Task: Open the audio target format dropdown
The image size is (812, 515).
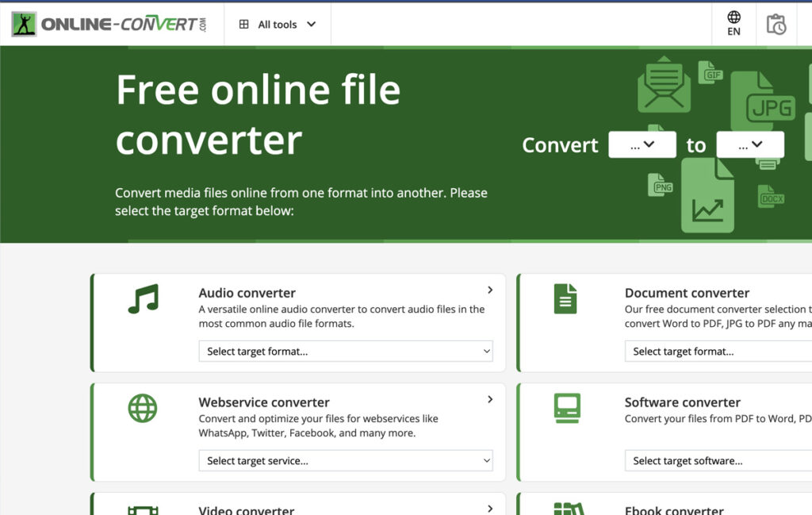Action: coord(346,351)
